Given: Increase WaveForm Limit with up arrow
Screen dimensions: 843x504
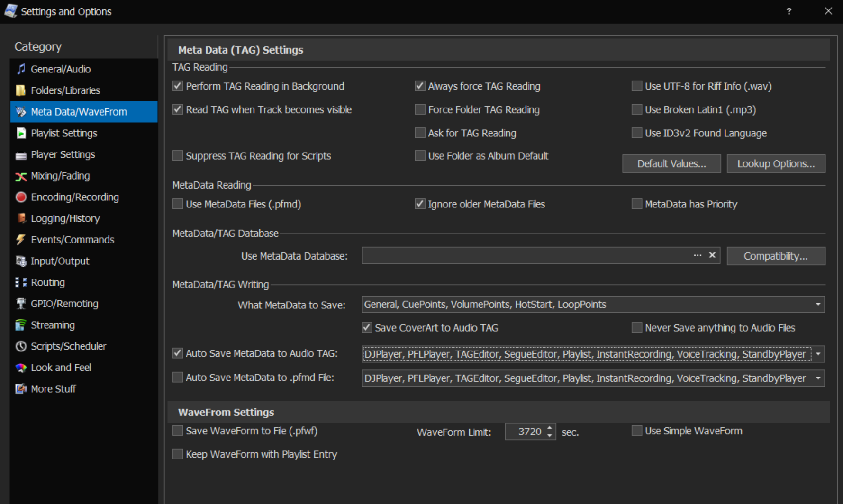Looking at the screenshot, I should pos(550,428).
